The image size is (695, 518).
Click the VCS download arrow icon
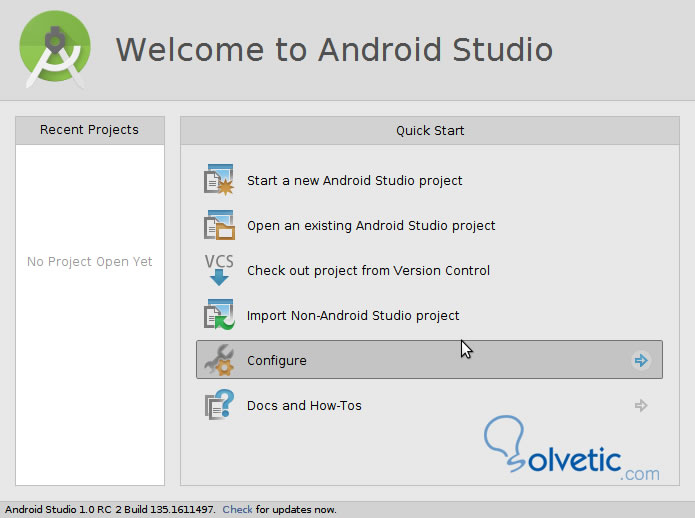[219, 269]
